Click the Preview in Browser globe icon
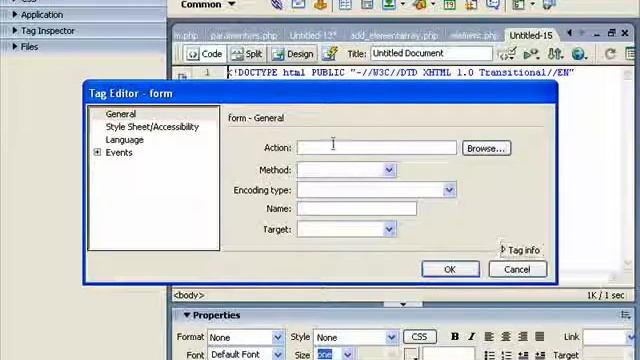Screen dimensions: 640x360 [579, 54]
